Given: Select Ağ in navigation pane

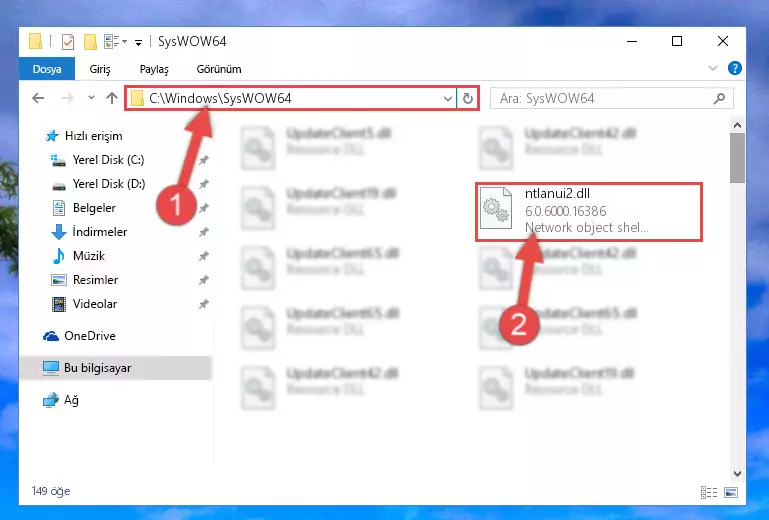Looking at the screenshot, I should coord(61,400).
